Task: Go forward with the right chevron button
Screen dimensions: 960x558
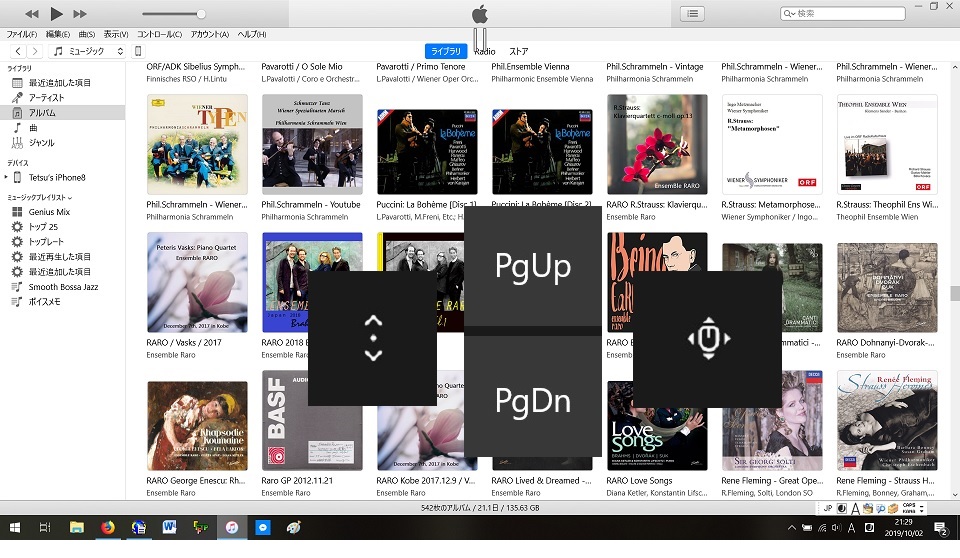Action: coord(35,51)
